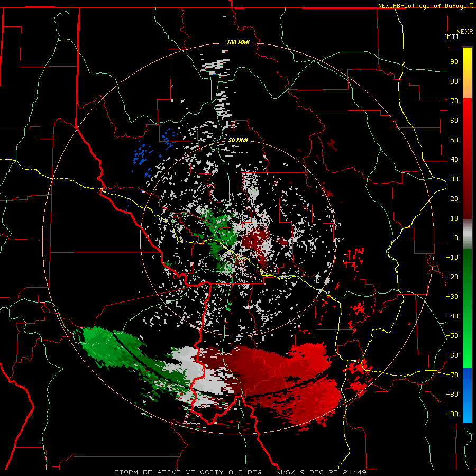Click the '100 NMI' range ring label
476x476 pixels.
click(x=238, y=42)
